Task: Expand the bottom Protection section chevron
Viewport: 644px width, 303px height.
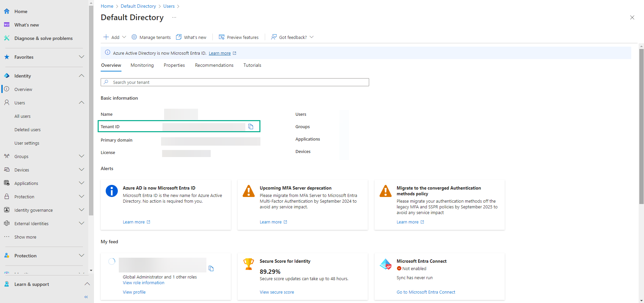Action: pos(82,256)
